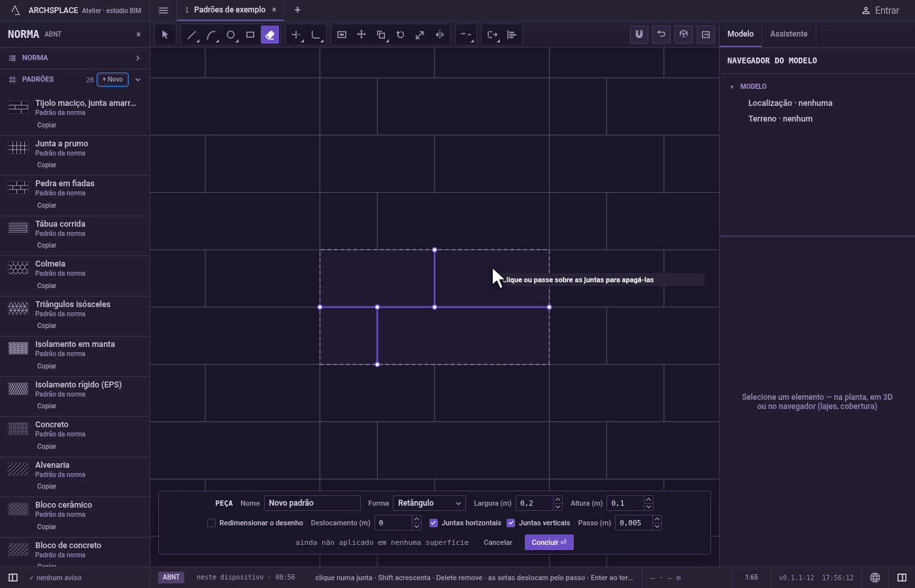Collapse the MODELO tree node

coord(732,87)
